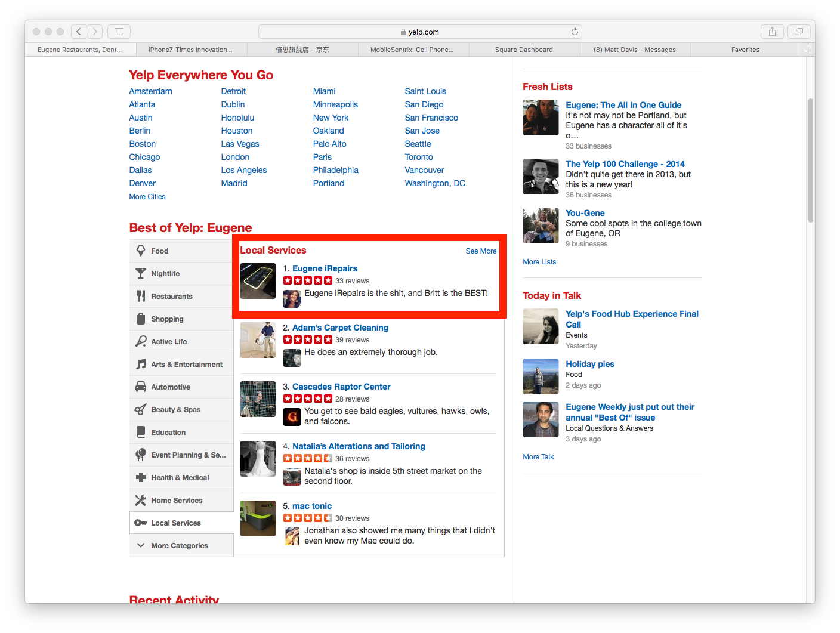Click the Event Planning balloon icon
Viewport: 840px width, 633px height.
(141, 455)
